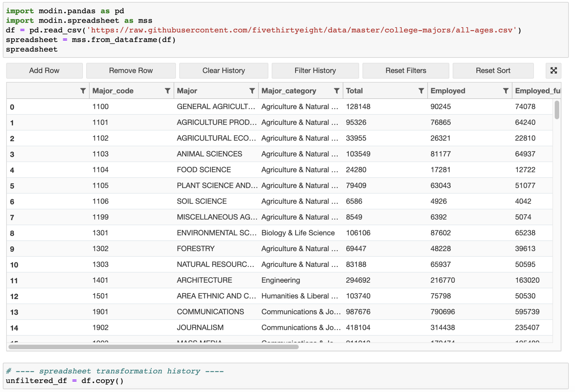Open filter icon on Major_category column
The image size is (575, 392).
pos(337,91)
